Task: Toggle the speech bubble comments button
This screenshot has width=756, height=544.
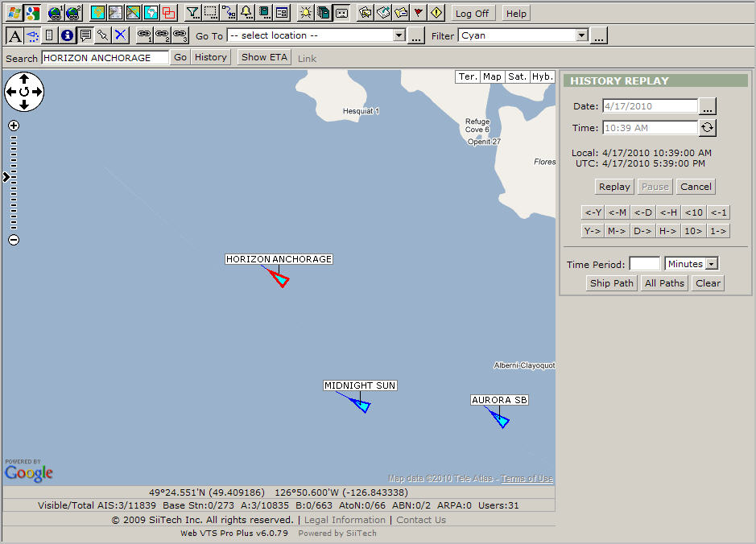Action: (85, 35)
